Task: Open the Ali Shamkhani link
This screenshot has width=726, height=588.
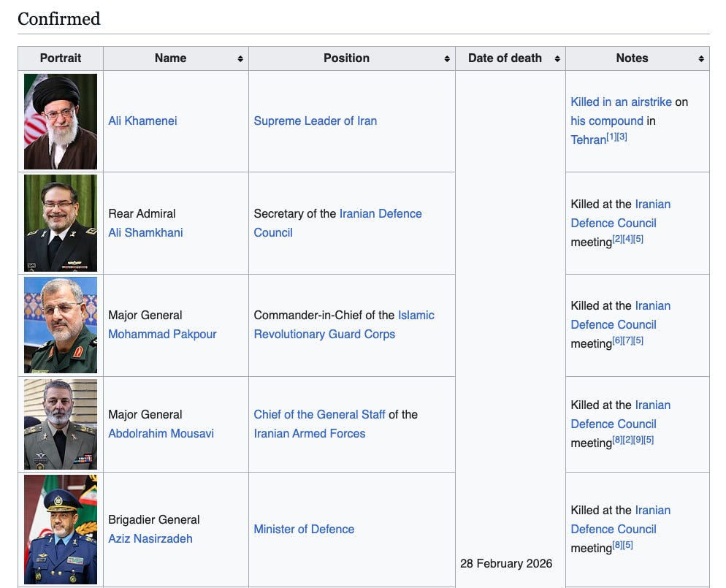Action: pyautogui.click(x=145, y=232)
